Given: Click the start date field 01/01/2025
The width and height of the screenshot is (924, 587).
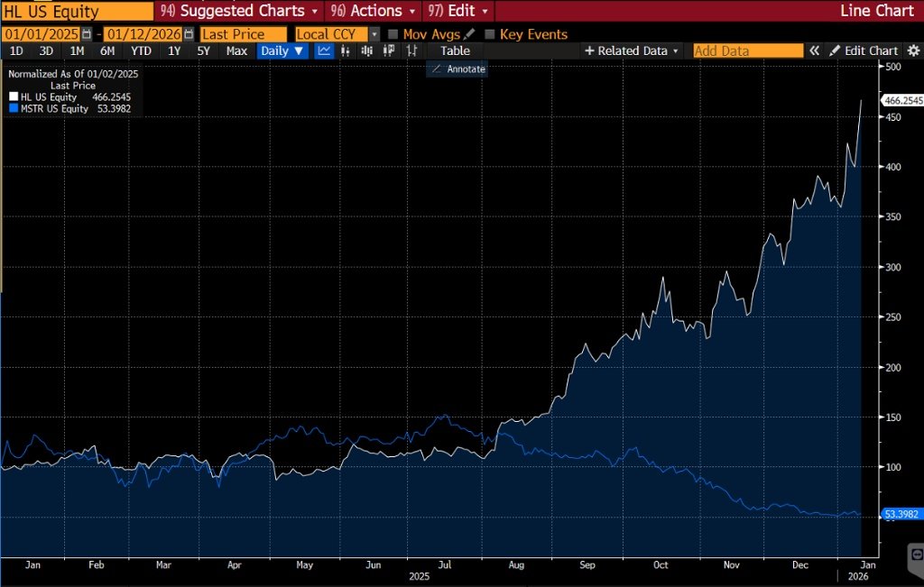Looking at the screenshot, I should point(42,34).
